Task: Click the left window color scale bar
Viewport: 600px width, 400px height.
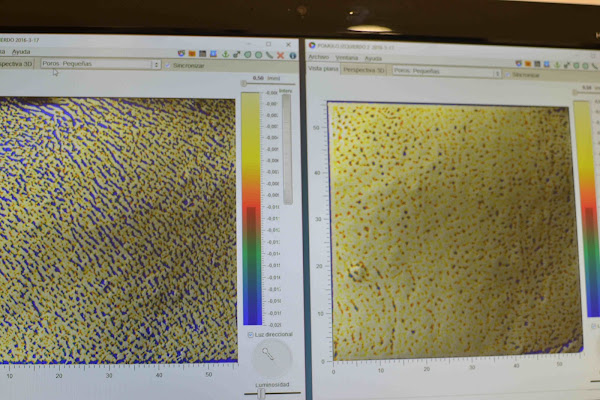Action: pos(251,209)
